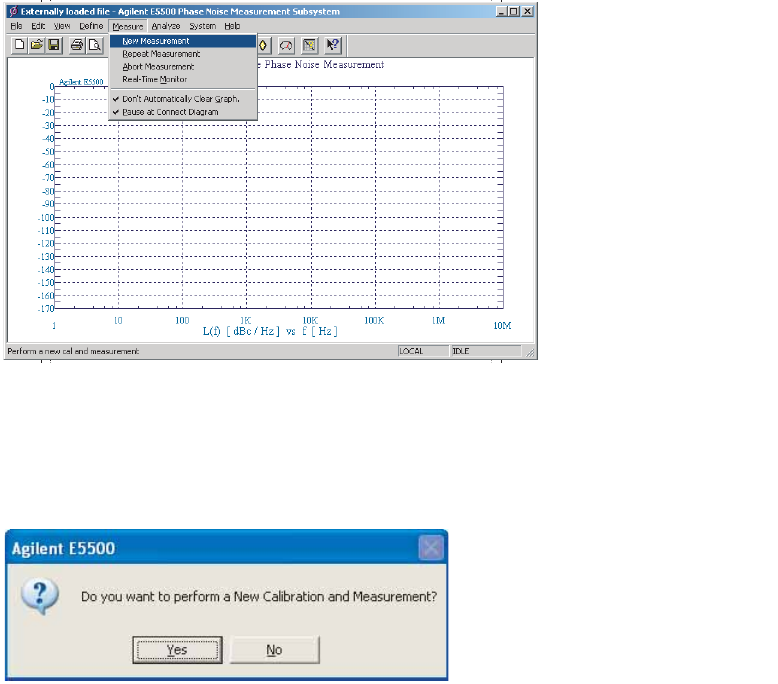Open the Define menu
This screenshot has width=778, height=684.
[91, 26]
